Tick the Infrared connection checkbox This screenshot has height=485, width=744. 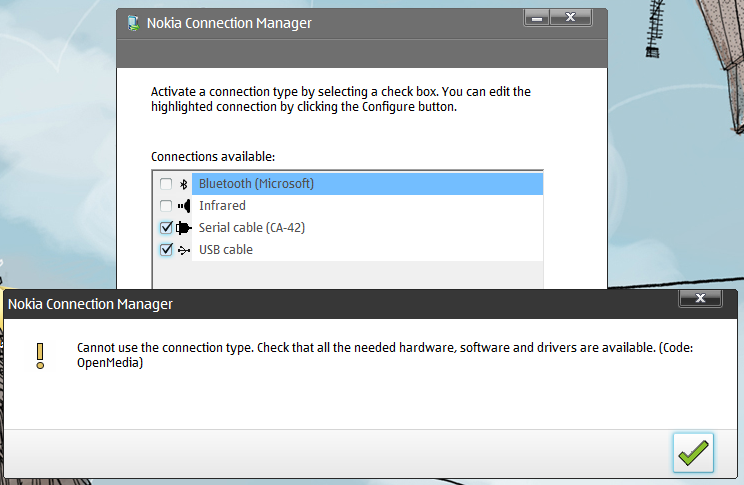tap(166, 205)
